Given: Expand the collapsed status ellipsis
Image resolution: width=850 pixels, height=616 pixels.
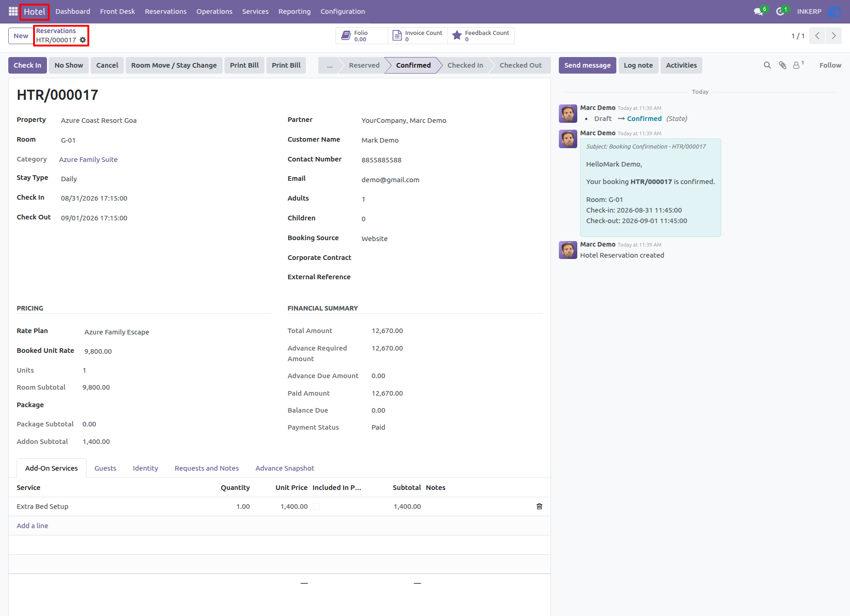Looking at the screenshot, I should (330, 65).
